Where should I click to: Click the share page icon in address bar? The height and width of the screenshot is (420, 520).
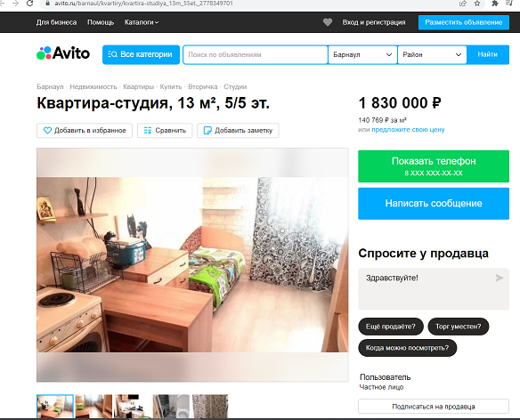click(x=463, y=4)
